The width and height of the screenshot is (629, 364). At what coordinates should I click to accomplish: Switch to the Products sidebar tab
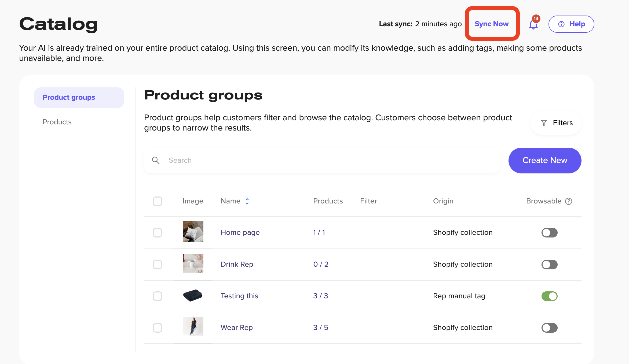click(57, 122)
